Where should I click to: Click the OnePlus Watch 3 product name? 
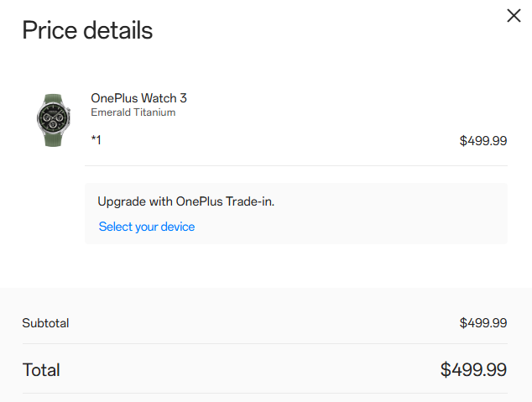click(138, 98)
